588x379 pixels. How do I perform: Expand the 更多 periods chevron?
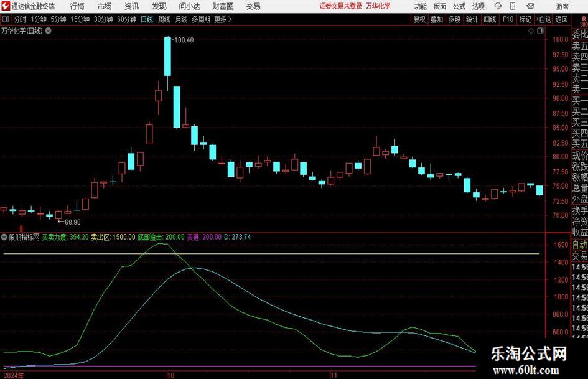point(230,19)
